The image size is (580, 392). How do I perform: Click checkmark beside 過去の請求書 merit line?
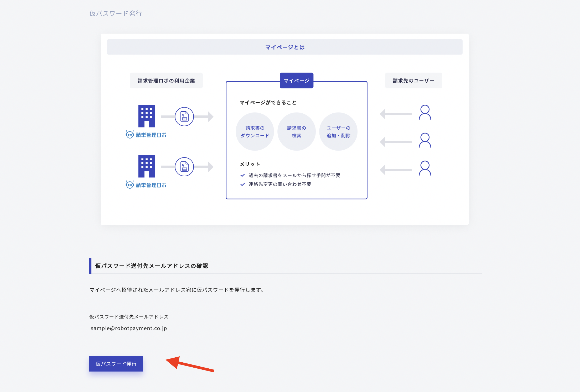(242, 175)
